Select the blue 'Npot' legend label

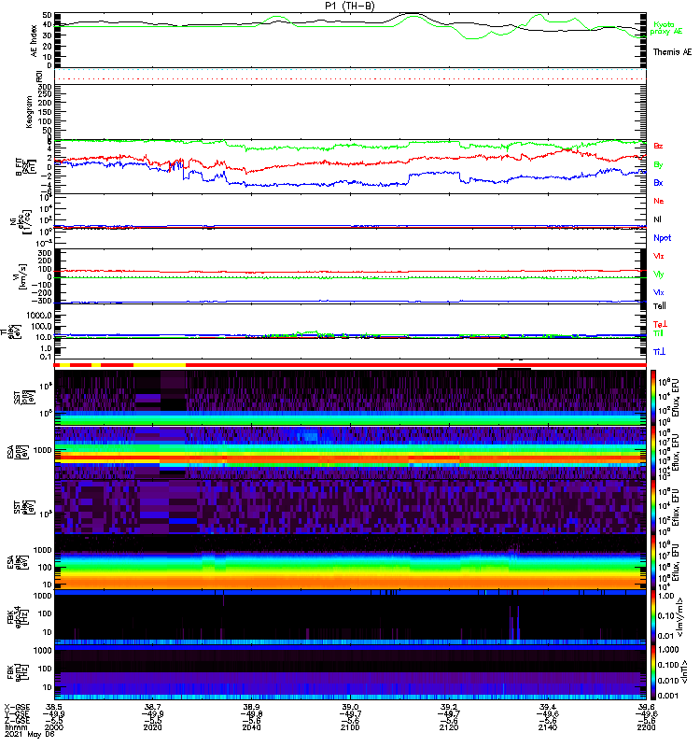pyautogui.click(x=662, y=238)
